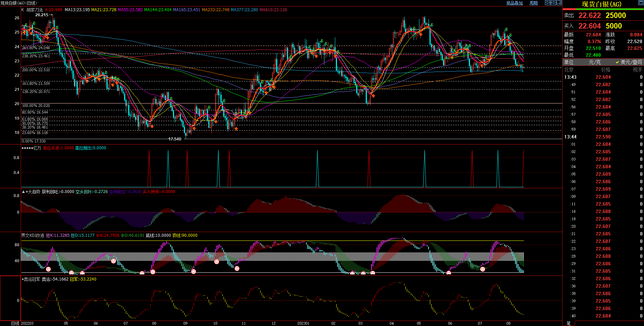Click the 界文KD改进 indicator name
This screenshot has width=644, height=326.
pyautogui.click(x=33, y=235)
